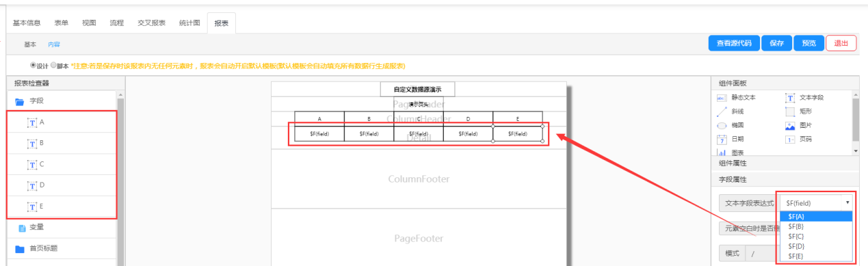The image size is (868, 266).
Task: Select the 文本字段 text field component icon
Action: [789, 98]
